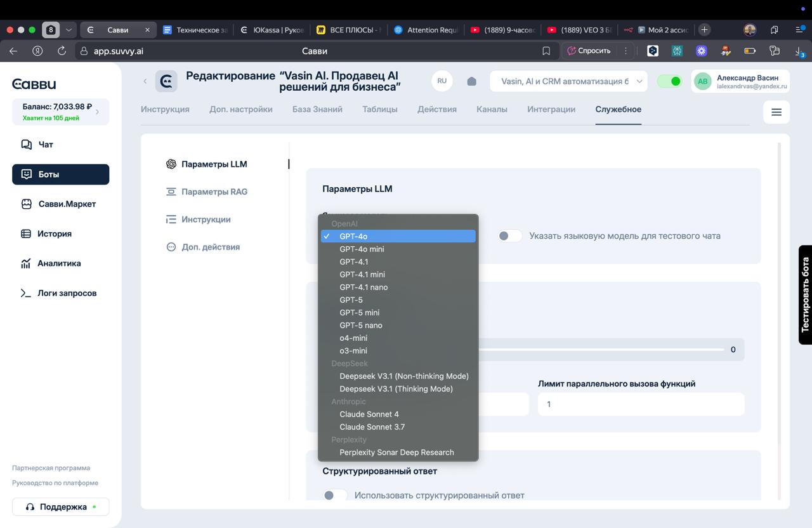Open Партнерская программа link
This screenshot has width=812, height=528.
[51, 468]
